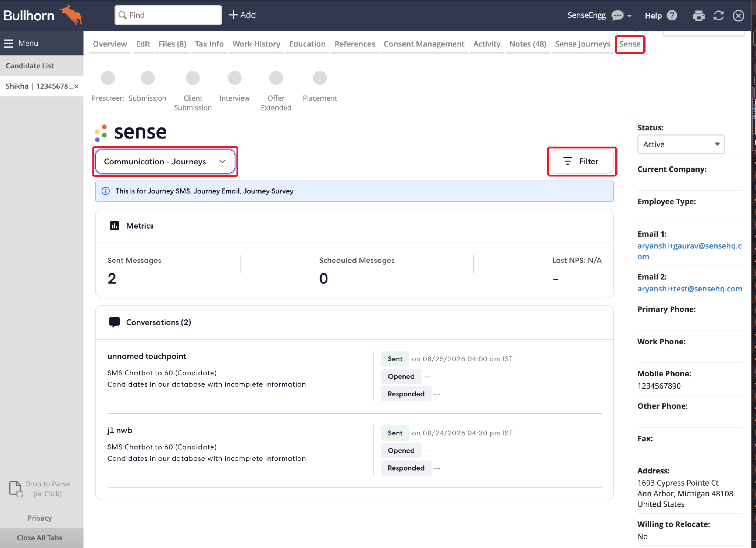Switch to the Overview tab
This screenshot has height=548, width=756.
(x=110, y=44)
